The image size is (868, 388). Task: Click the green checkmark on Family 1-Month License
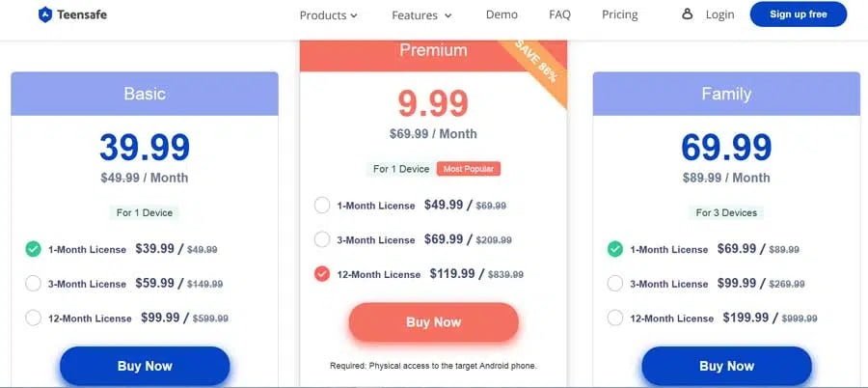615,249
